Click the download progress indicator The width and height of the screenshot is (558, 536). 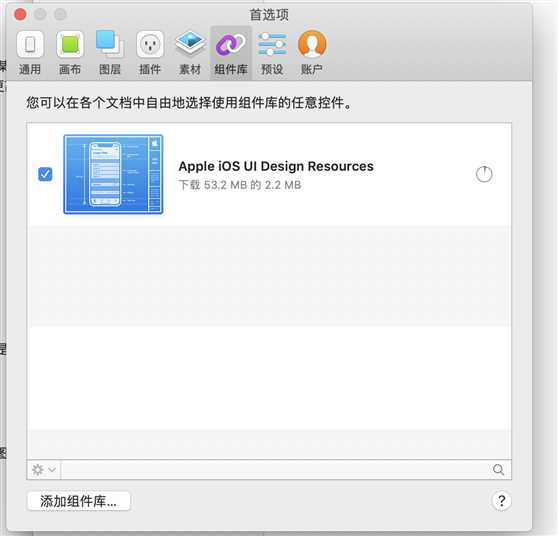click(x=484, y=174)
